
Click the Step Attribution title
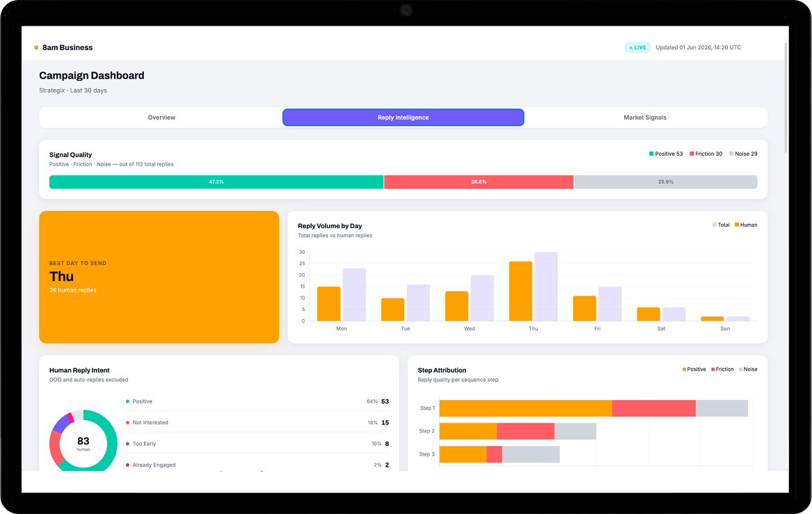click(442, 370)
